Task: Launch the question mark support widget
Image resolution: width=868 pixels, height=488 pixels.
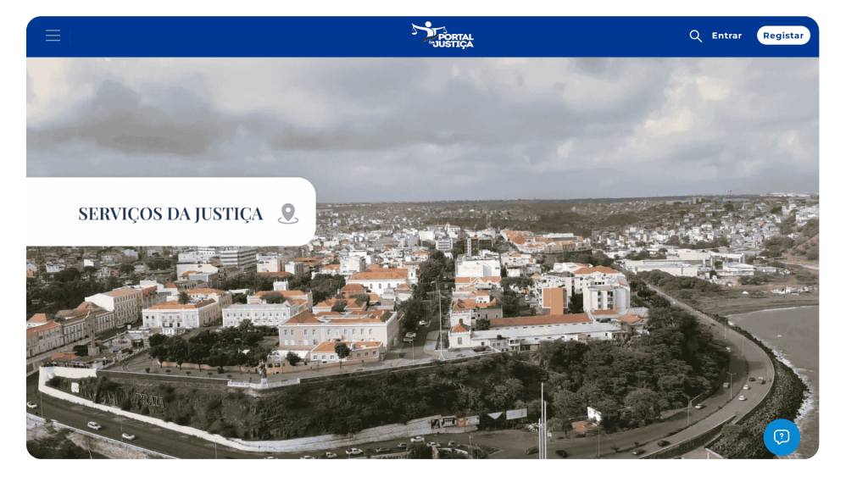Action: [x=781, y=437]
